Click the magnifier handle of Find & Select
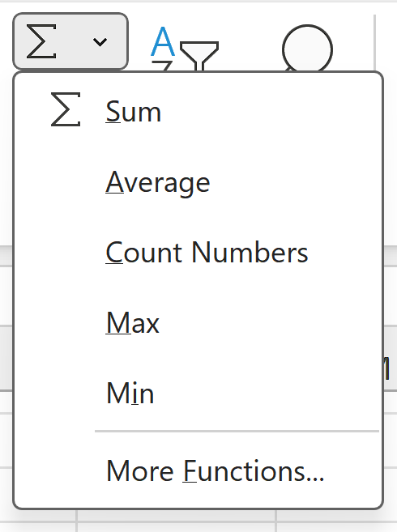The width and height of the screenshot is (397, 532). 288,70
